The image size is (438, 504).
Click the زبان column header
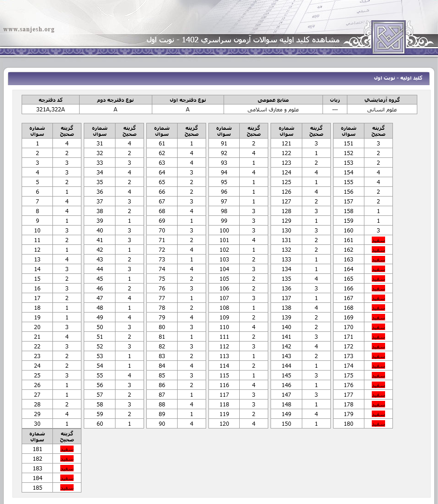point(335,100)
